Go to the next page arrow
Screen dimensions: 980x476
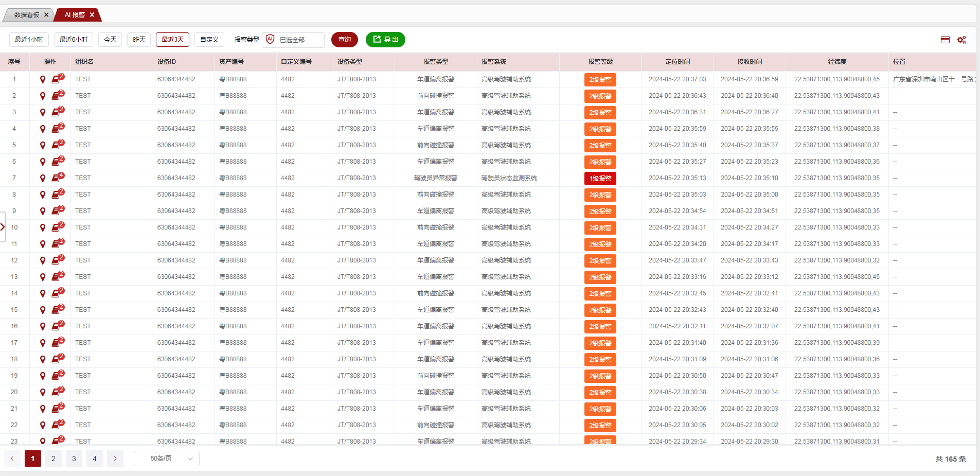(115, 459)
